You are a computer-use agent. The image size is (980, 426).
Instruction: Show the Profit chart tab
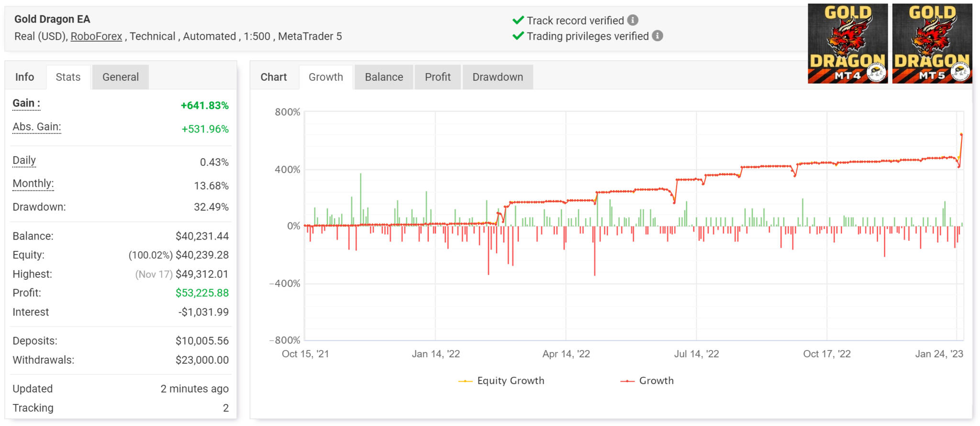coord(437,77)
